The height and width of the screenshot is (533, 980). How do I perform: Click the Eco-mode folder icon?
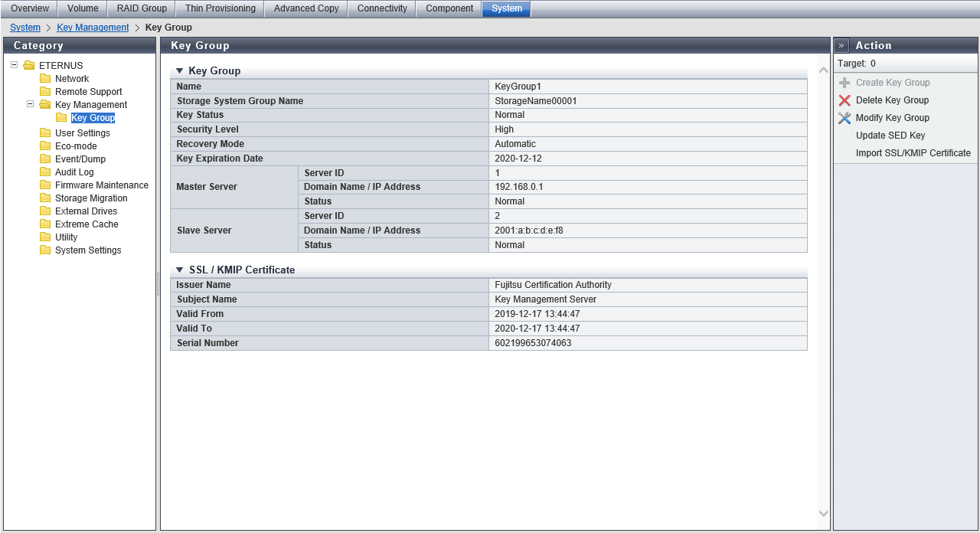(x=45, y=146)
